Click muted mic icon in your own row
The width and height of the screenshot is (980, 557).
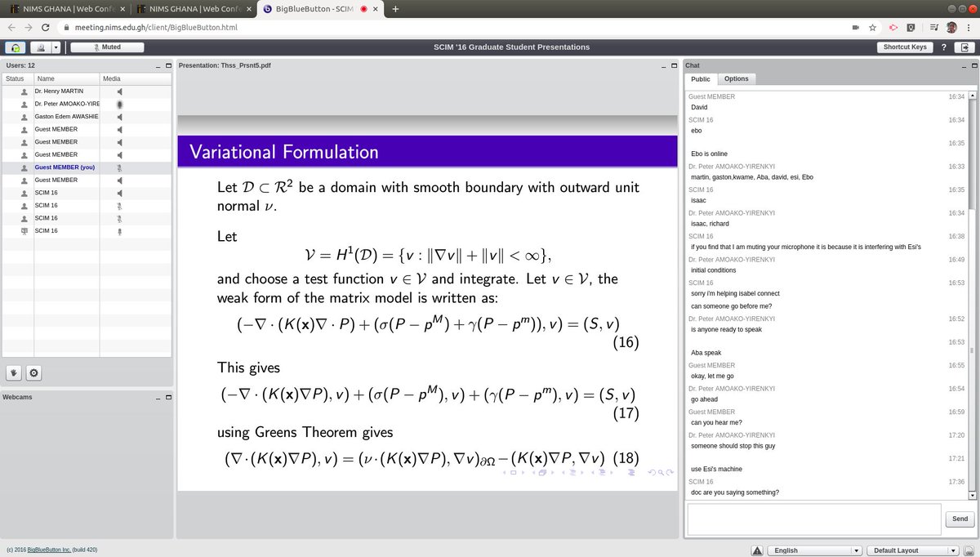click(x=119, y=167)
